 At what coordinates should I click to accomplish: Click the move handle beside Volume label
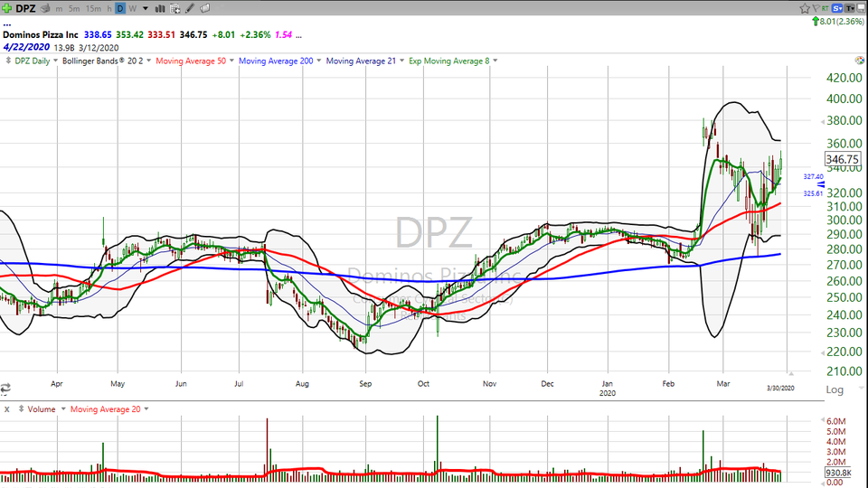[21, 408]
